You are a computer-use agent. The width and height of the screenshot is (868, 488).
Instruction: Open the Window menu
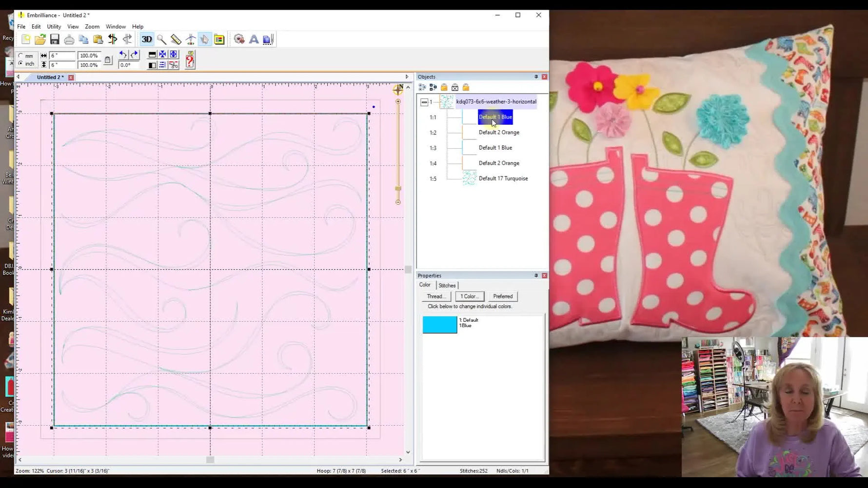116,27
